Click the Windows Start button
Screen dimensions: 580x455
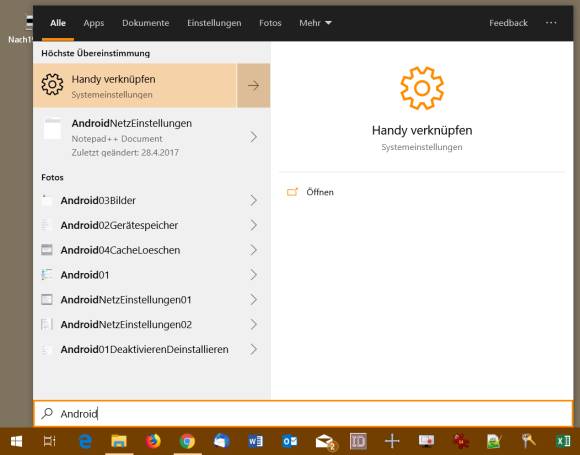[16, 441]
